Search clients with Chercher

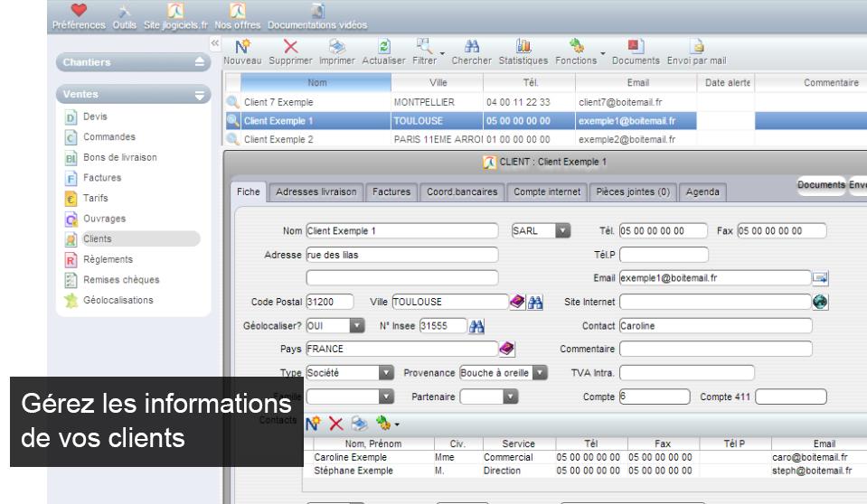[x=471, y=52]
